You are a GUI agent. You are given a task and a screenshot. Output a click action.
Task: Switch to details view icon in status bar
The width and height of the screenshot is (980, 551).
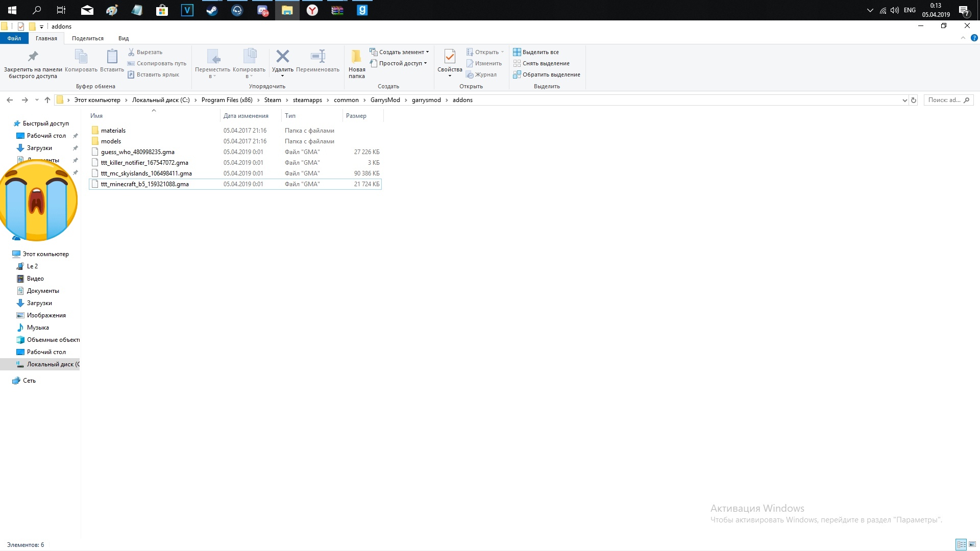[961, 545]
